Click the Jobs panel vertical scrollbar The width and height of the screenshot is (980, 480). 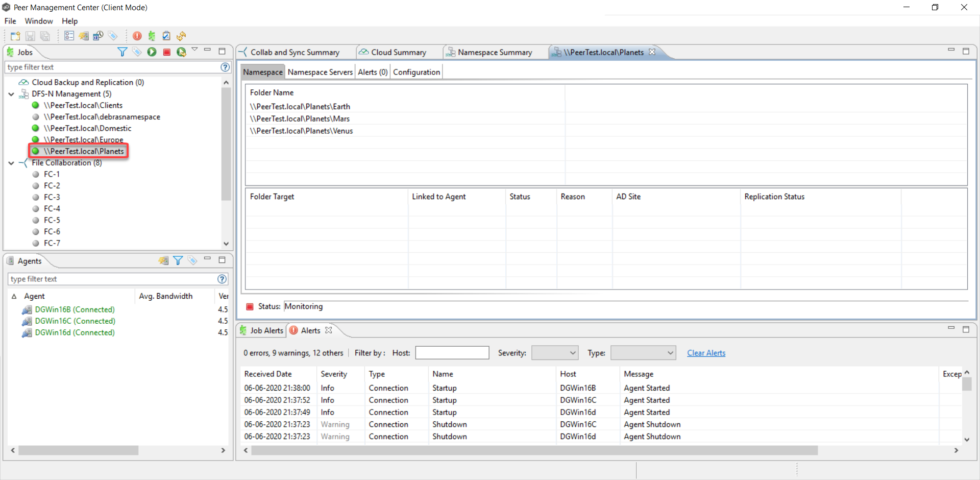(226, 143)
